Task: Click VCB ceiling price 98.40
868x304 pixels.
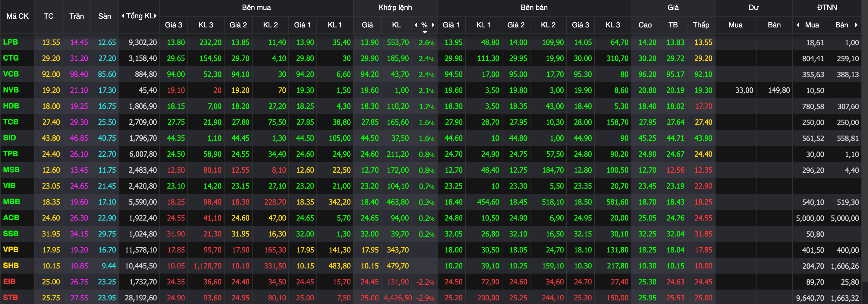Action: point(79,74)
